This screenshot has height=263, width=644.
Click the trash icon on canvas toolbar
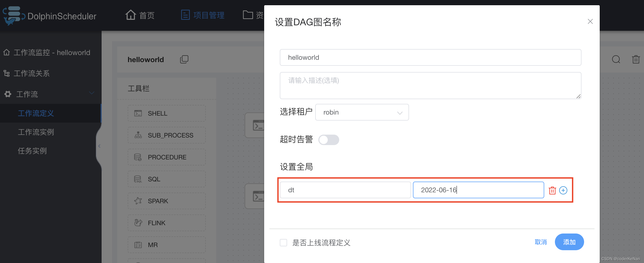click(636, 59)
